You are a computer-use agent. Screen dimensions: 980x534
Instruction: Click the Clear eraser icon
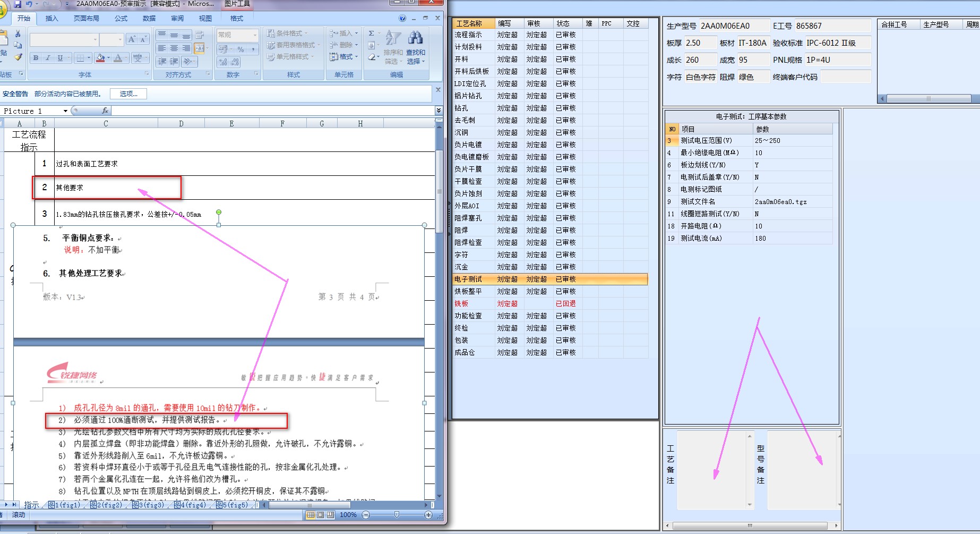[372, 57]
